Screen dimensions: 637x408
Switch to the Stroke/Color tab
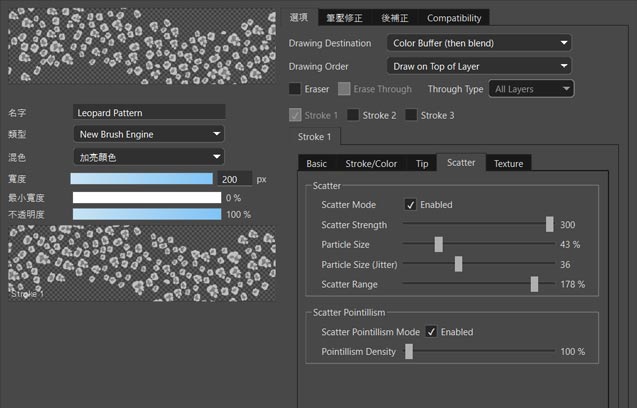(x=371, y=163)
